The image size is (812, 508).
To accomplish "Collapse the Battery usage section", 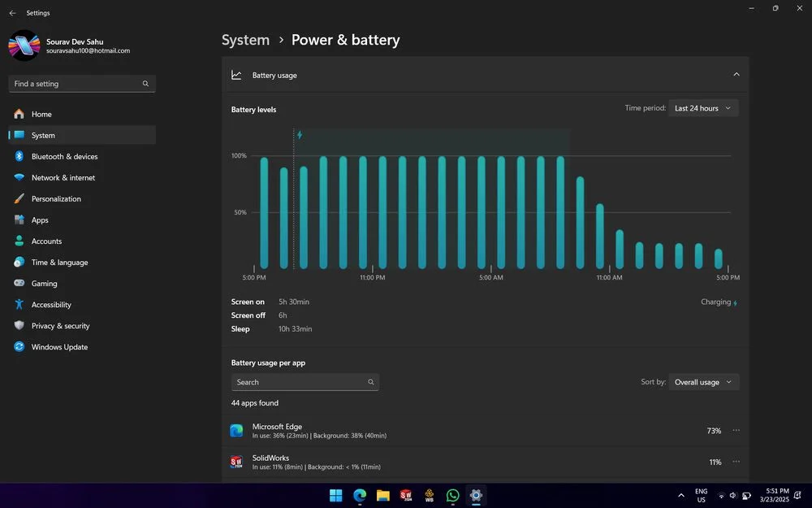I will click(736, 75).
